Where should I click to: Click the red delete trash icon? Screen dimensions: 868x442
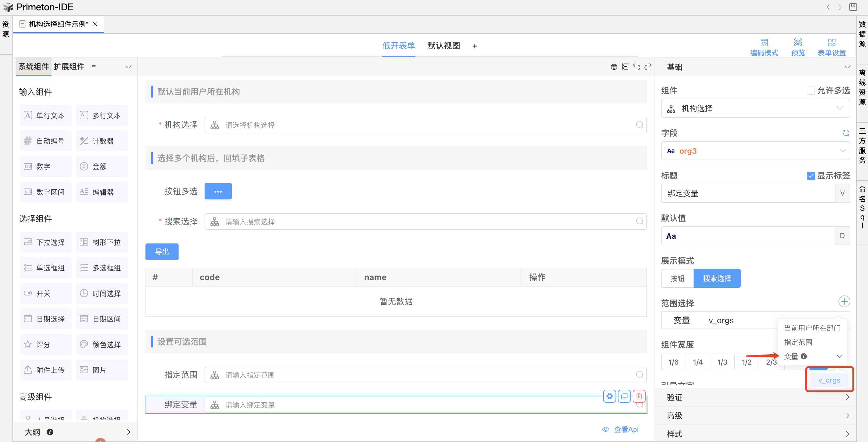(639, 396)
